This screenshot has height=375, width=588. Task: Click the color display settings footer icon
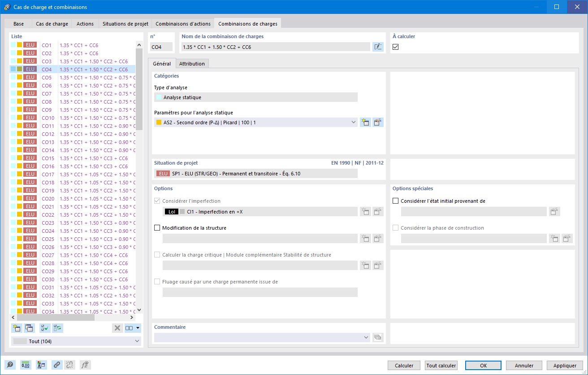(41, 365)
